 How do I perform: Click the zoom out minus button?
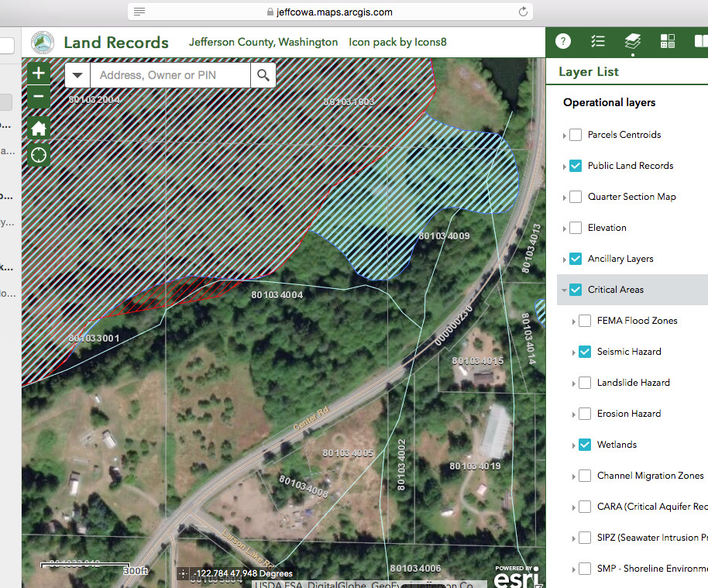point(39,98)
